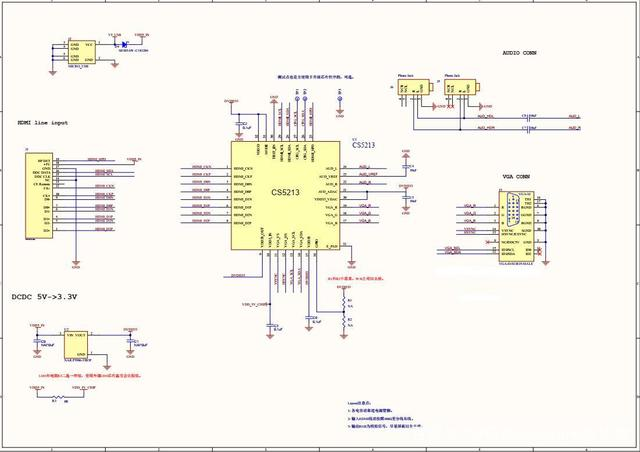Click the CS5213 designator above chip corner
Viewport: 640px width, 452px height.
pyautogui.click(x=363, y=145)
